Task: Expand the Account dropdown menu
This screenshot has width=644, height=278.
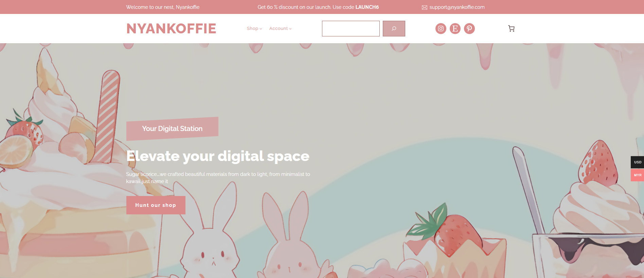Action: tap(280, 29)
